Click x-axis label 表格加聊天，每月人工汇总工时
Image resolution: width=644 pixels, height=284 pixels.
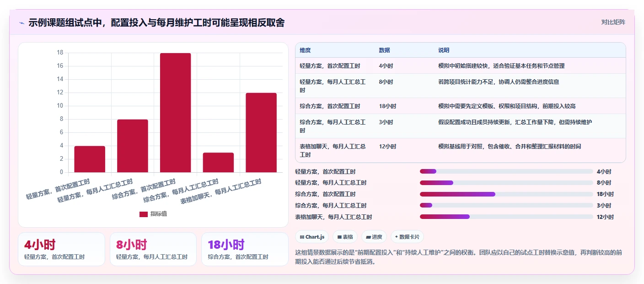click(x=221, y=192)
